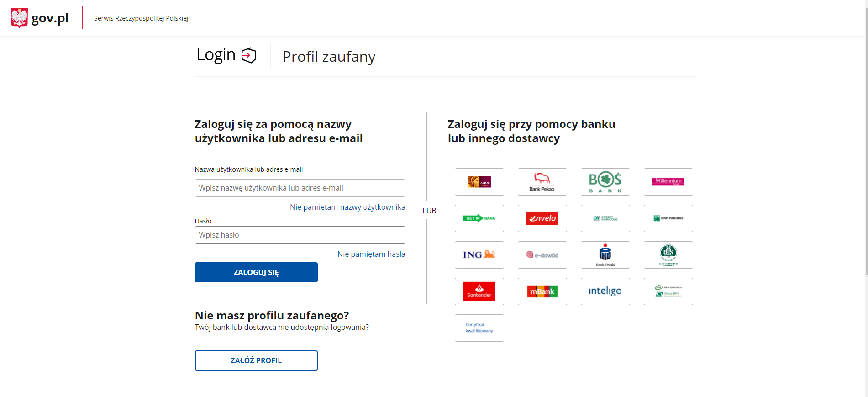Open the Santander login tile
Screen dimensions: 868x397
[479, 291]
